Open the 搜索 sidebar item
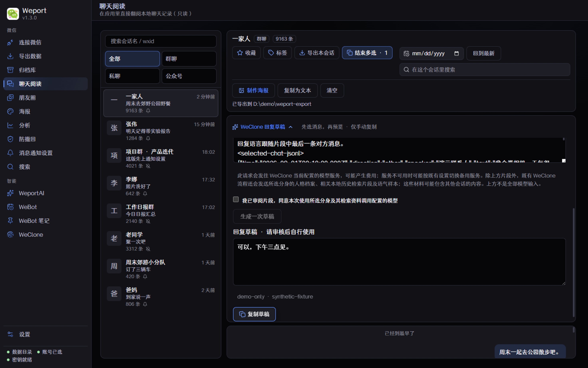This screenshot has width=588, height=368. click(x=46, y=167)
